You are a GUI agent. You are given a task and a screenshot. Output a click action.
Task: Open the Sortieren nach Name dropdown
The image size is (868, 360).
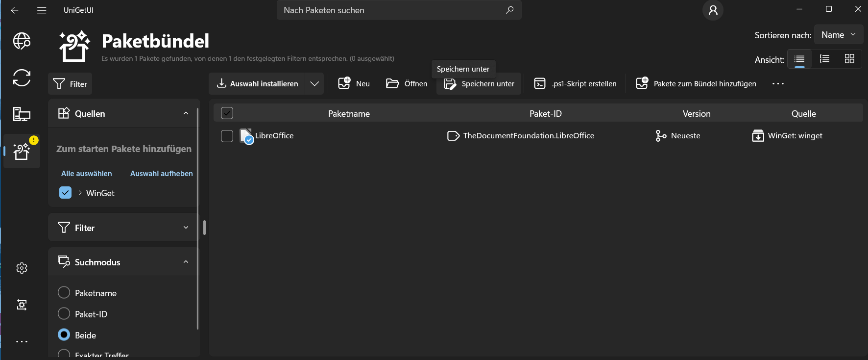[838, 35]
